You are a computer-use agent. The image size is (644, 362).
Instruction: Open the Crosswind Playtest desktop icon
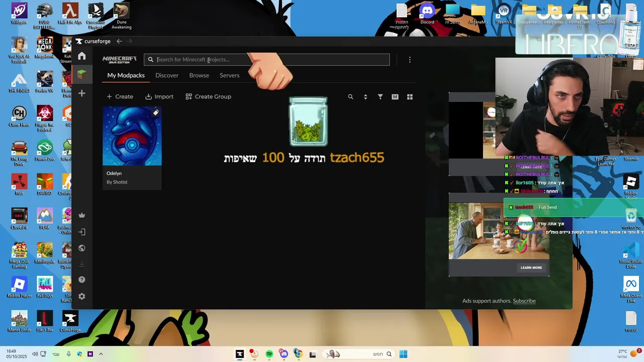click(96, 16)
